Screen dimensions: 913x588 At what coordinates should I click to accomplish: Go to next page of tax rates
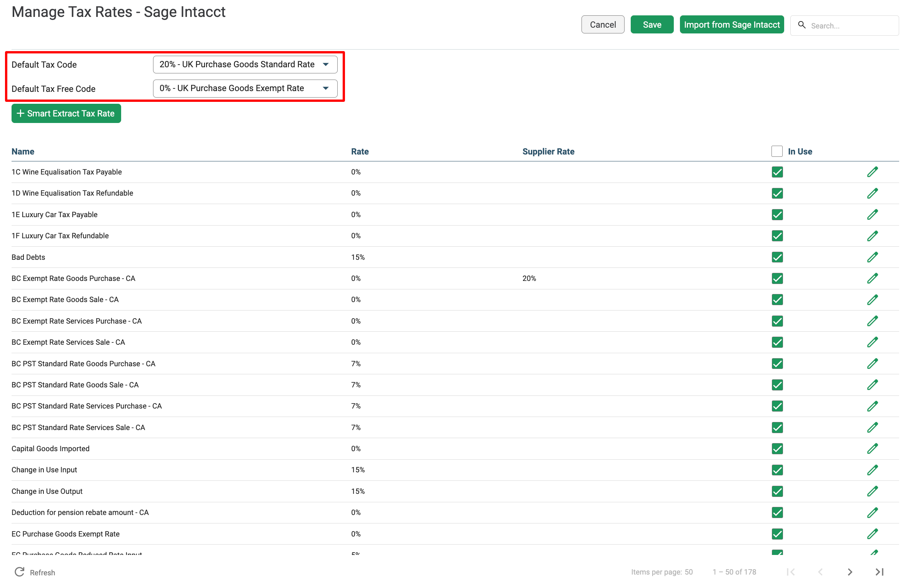click(850, 572)
